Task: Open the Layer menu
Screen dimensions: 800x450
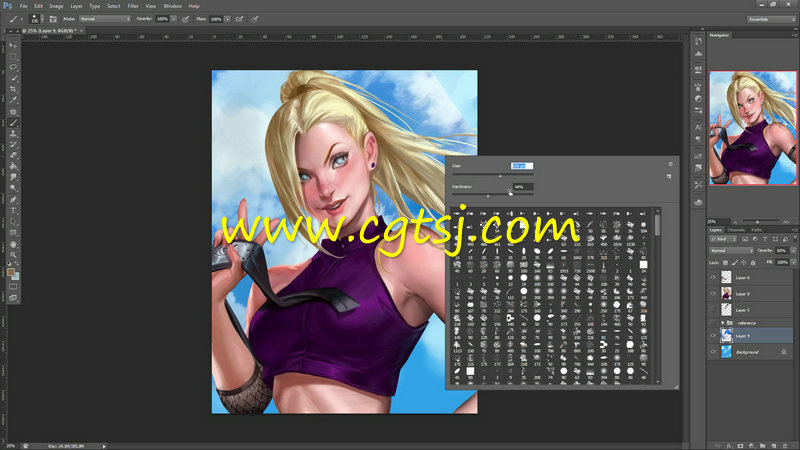Action: tap(76, 6)
